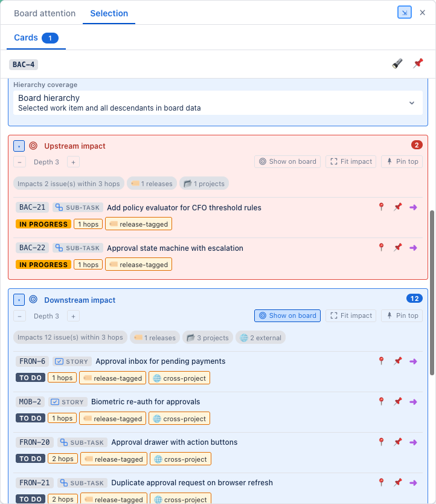
Task: Click Fit impact in Upstream section
Action: coord(351,161)
